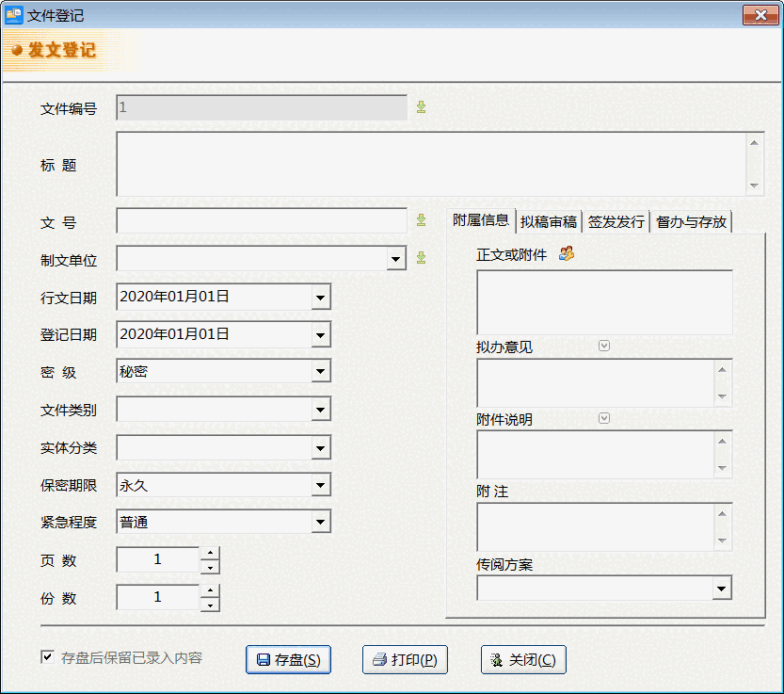
Task: Click the green insert icon beside 制文单位
Action: click(x=421, y=258)
